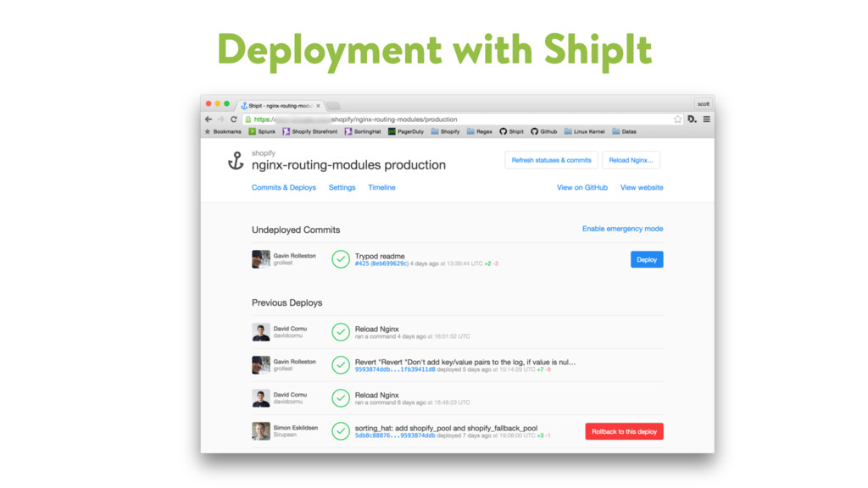
Task: Click the scott profile button in Chrome
Action: tap(703, 104)
